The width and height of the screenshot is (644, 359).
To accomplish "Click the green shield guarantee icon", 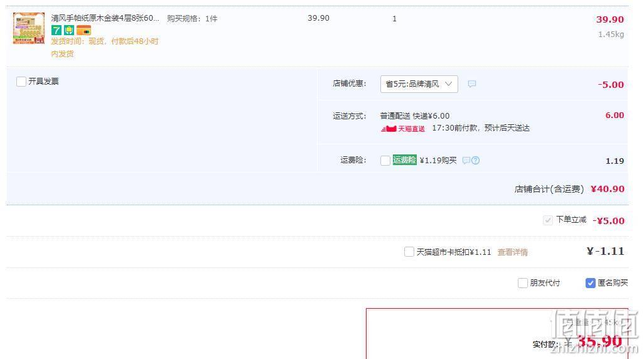I will pos(69,30).
